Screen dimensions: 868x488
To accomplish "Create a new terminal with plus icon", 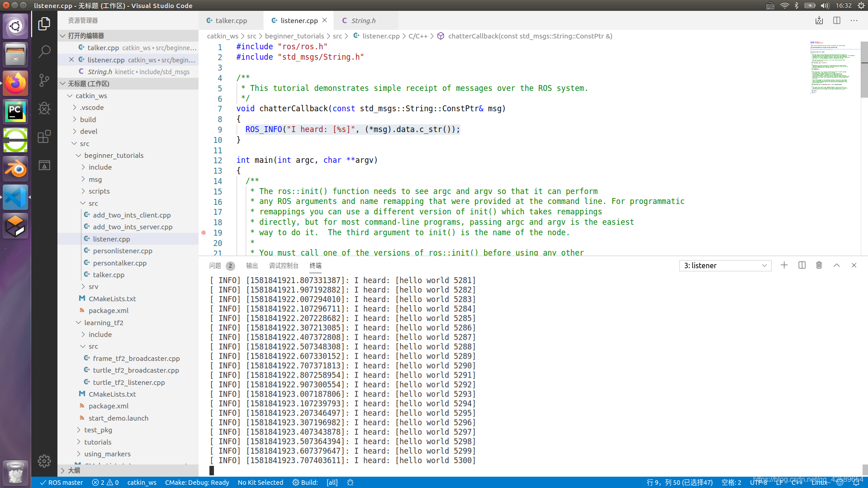I will coord(784,265).
